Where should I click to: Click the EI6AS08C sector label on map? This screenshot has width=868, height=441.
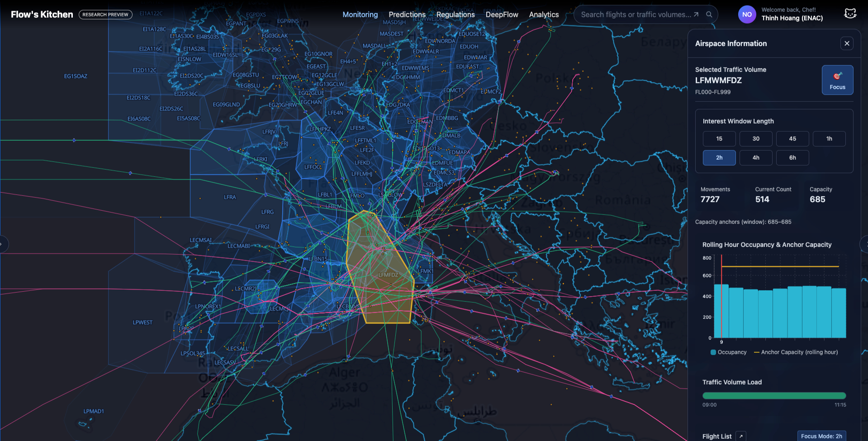point(139,119)
